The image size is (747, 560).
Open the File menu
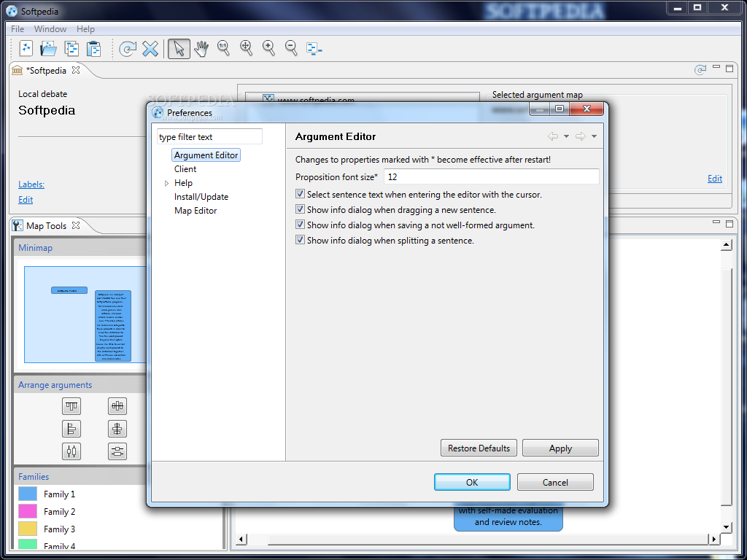point(18,29)
